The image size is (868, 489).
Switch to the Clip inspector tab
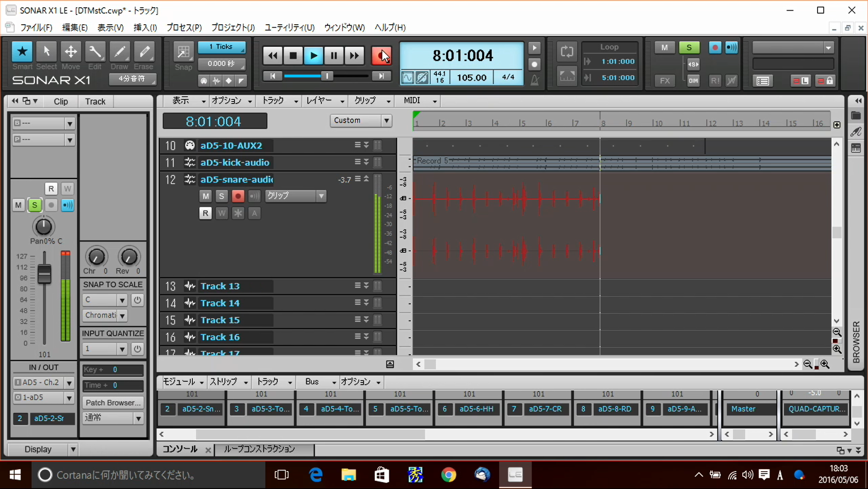(61, 101)
